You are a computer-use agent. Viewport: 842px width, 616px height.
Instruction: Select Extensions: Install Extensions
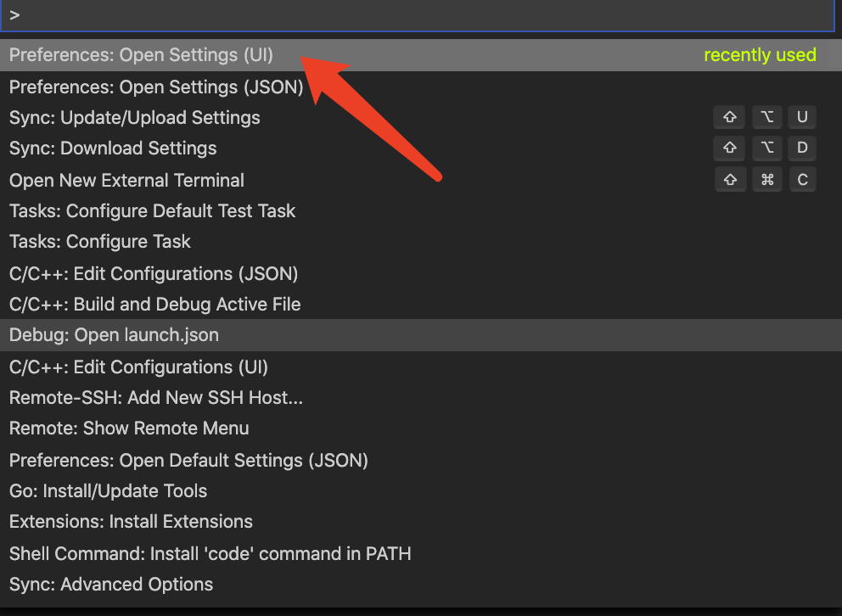[x=421, y=522]
